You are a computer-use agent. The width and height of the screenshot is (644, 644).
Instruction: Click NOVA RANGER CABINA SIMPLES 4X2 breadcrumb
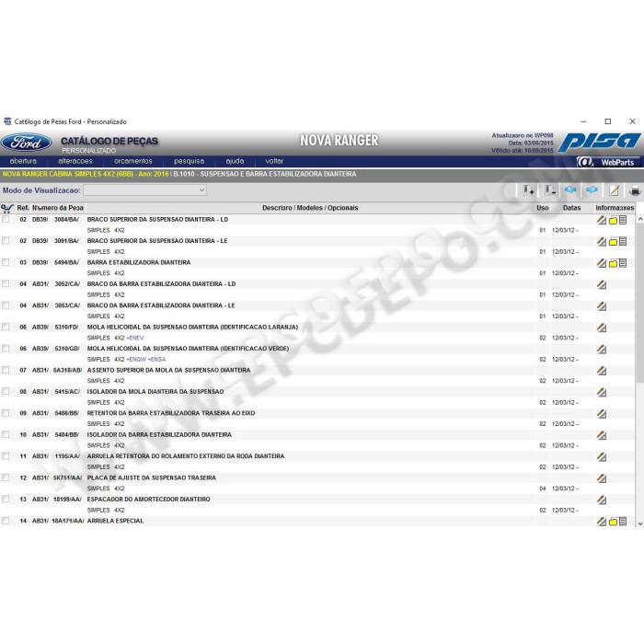(86, 174)
